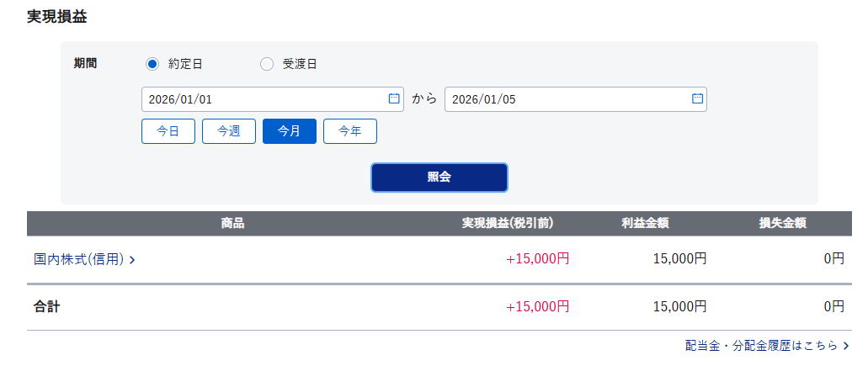Open calendar picker for start date
The image size is (868, 366).
[393, 99]
